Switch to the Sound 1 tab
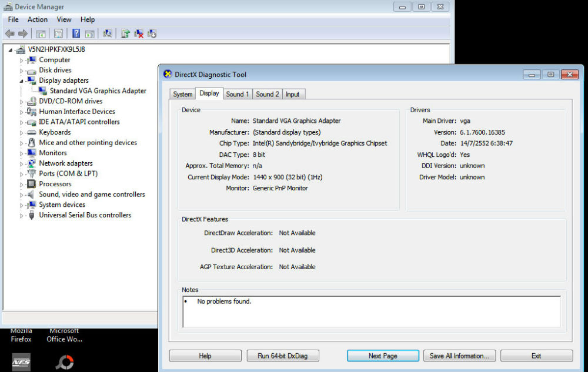Viewport: 588px width, 372px height. click(x=238, y=94)
